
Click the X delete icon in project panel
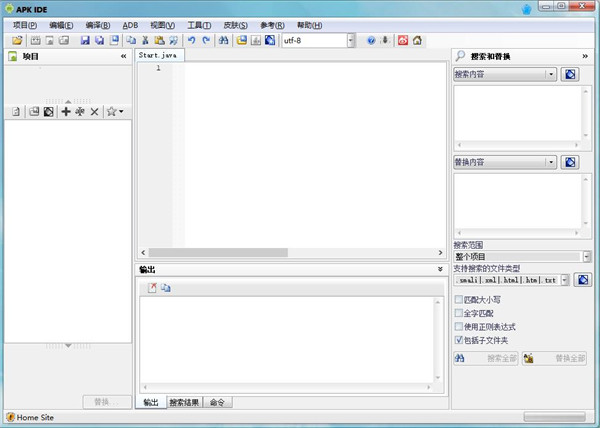click(95, 112)
